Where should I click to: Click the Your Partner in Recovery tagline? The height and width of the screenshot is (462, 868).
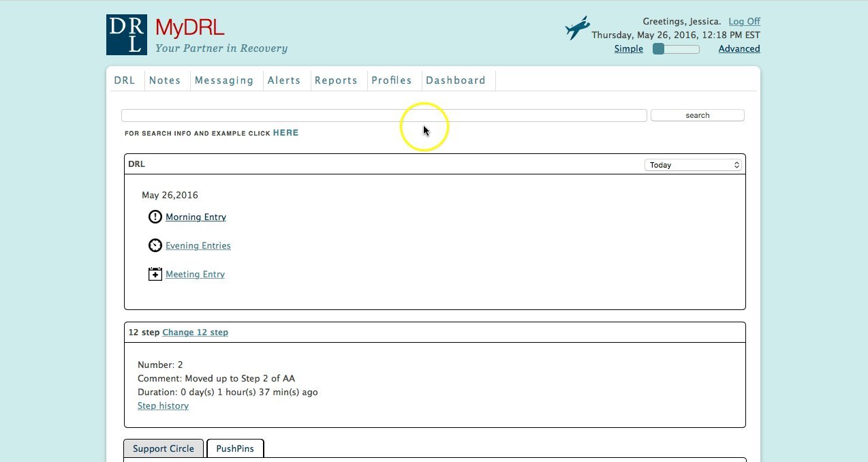pos(221,48)
